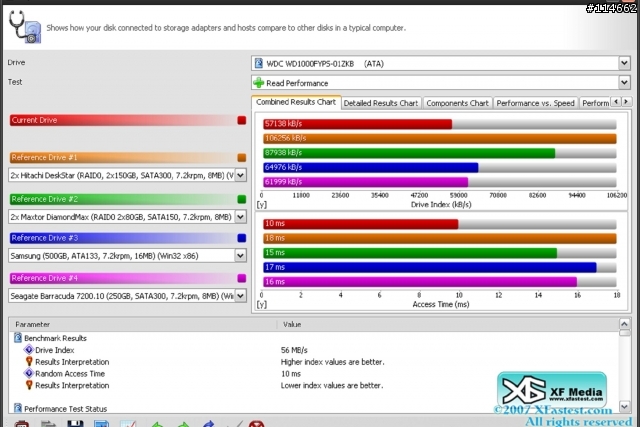
Task: Click the Value column header
Action: (x=448, y=325)
